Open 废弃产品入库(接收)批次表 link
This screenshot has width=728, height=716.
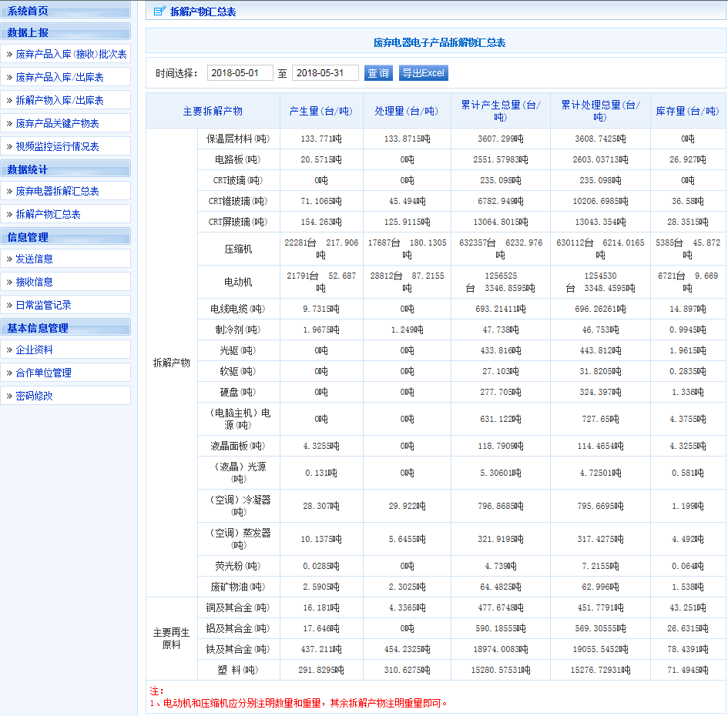71,55
